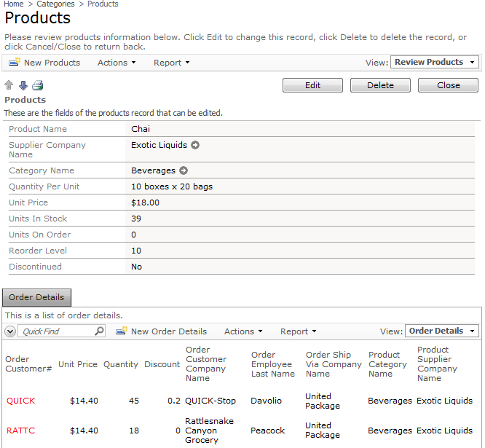Screen dimensions: 485x448
Task: Click the Exotic Liquids supplier value
Action: tap(159, 145)
